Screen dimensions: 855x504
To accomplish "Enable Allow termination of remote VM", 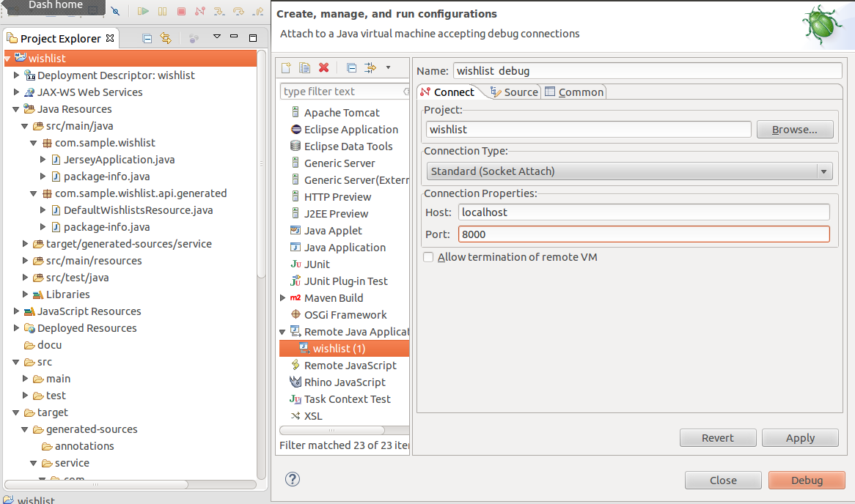I will tap(428, 257).
